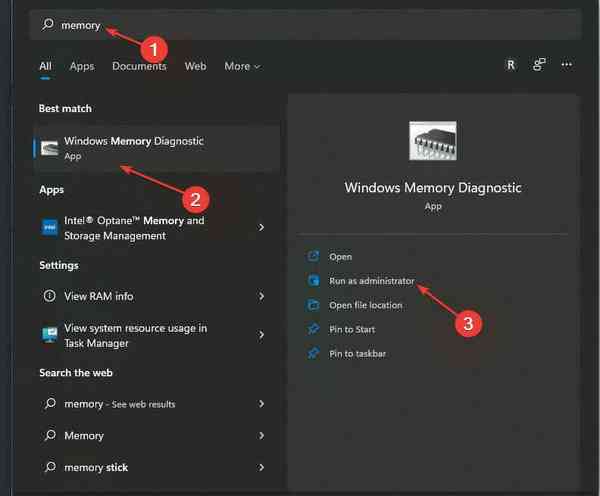Click the connected accounts icon beside avatar
The width and height of the screenshot is (600, 496).
point(539,65)
